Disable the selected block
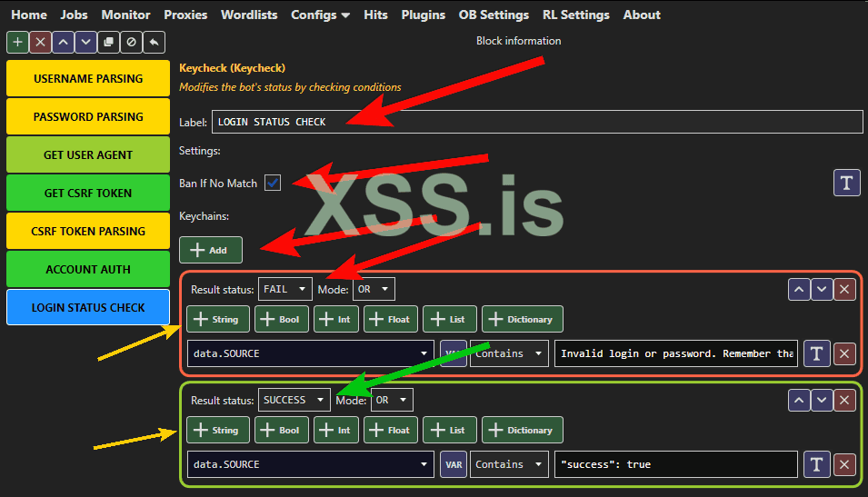 131,42
